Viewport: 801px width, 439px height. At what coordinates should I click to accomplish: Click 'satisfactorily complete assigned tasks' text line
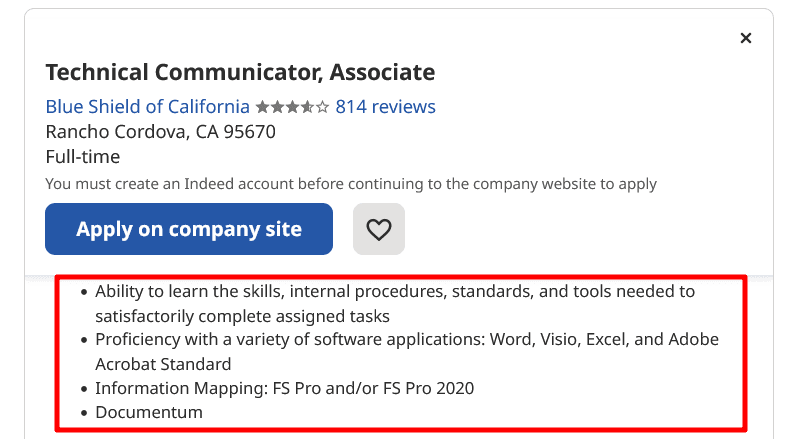pyautogui.click(x=242, y=316)
